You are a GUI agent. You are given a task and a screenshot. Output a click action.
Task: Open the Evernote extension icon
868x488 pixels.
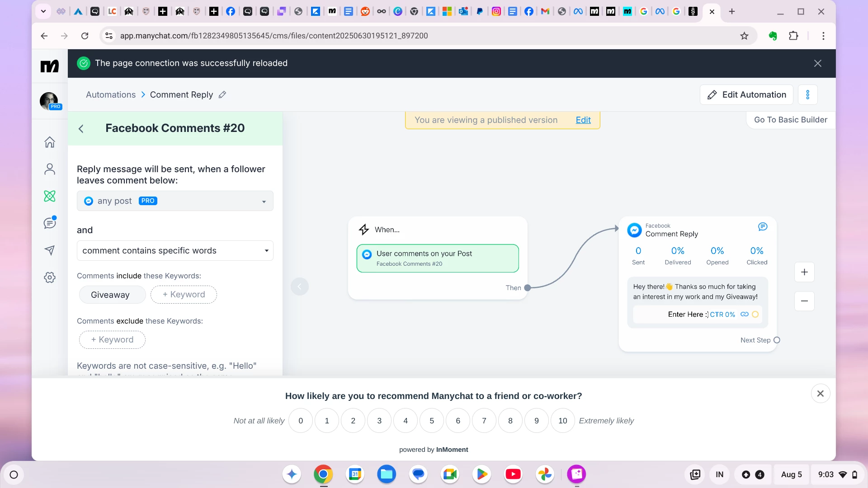(x=773, y=36)
